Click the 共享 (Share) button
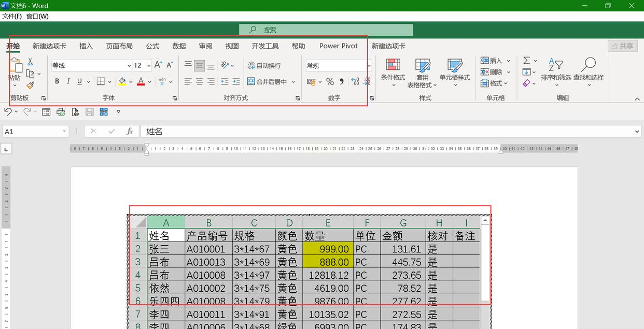The width and height of the screenshot is (644, 329). 622,46
